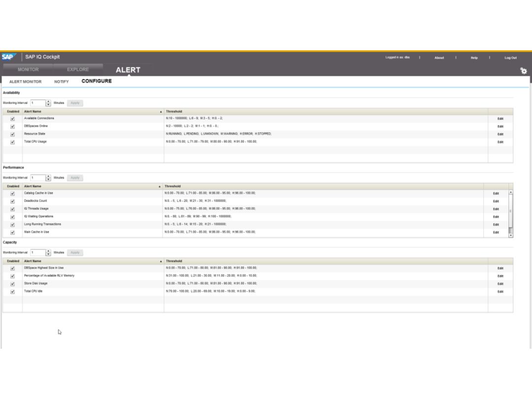
Task: Uncheck Total CPU Idle alert
Action: click(x=12, y=292)
